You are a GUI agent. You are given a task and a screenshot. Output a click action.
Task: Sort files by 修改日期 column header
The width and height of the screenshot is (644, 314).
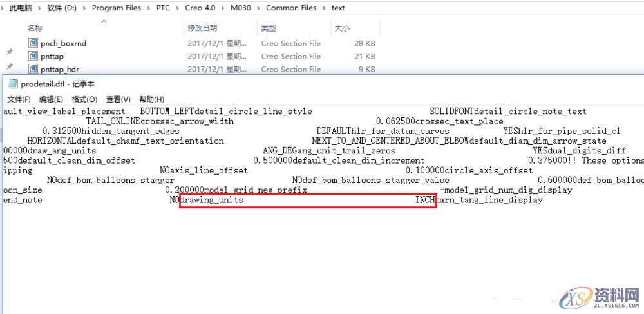[203, 28]
